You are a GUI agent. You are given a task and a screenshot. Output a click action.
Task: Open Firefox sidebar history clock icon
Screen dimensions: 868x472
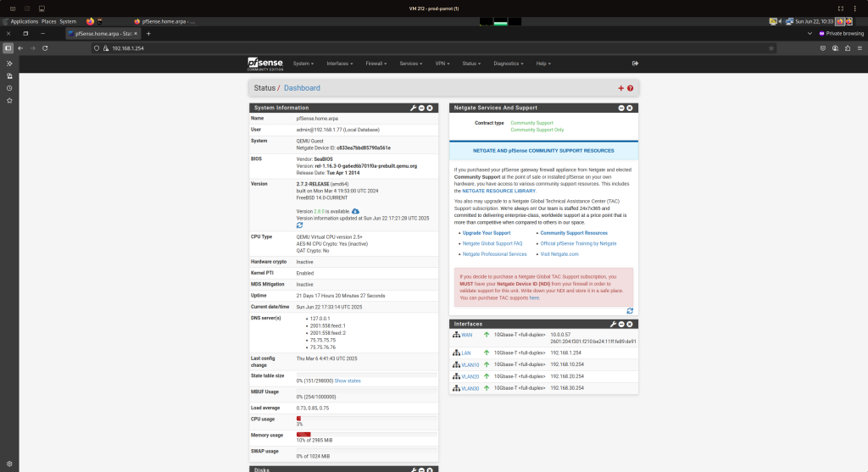[9, 88]
